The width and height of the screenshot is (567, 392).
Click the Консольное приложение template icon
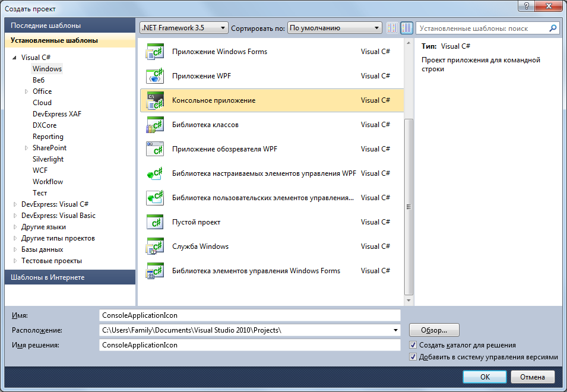[x=155, y=100]
